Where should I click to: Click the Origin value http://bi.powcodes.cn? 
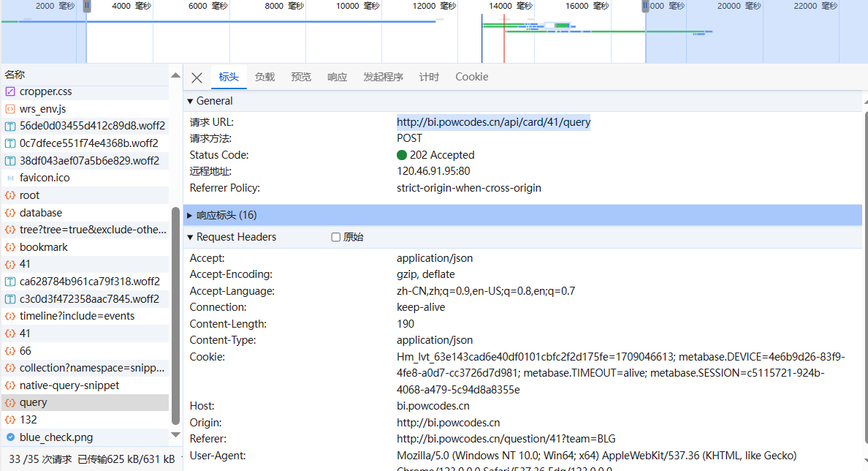pos(449,423)
